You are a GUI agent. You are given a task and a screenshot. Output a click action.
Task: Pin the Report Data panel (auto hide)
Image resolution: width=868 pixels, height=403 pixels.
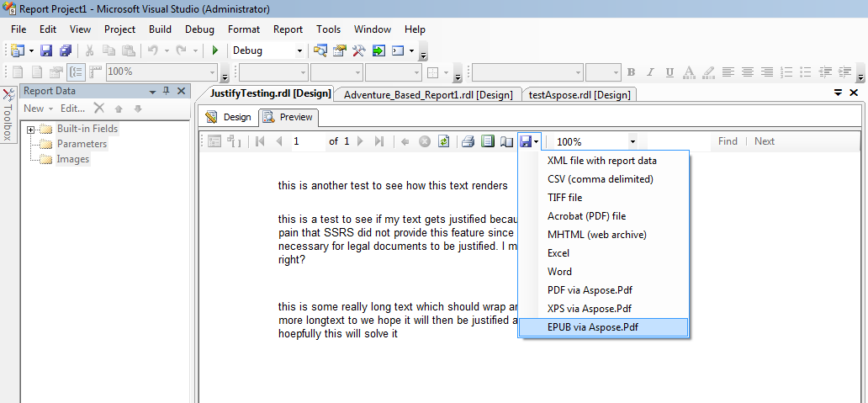167,92
